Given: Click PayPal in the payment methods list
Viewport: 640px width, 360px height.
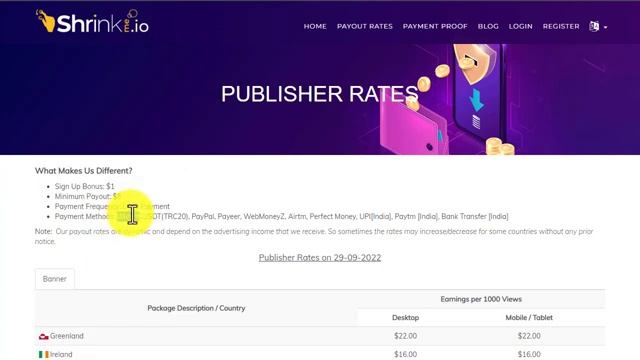Looking at the screenshot, I should tap(203, 216).
